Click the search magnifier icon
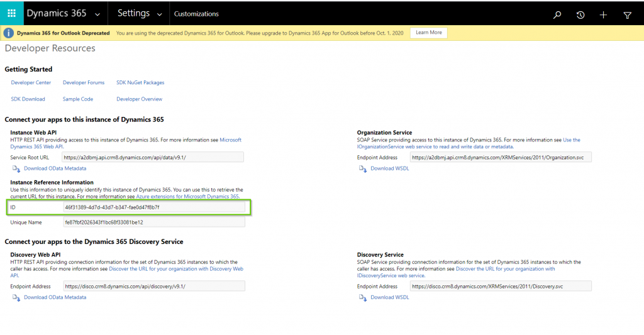Image resolution: width=644 pixels, height=335 pixels. pyautogui.click(x=557, y=14)
